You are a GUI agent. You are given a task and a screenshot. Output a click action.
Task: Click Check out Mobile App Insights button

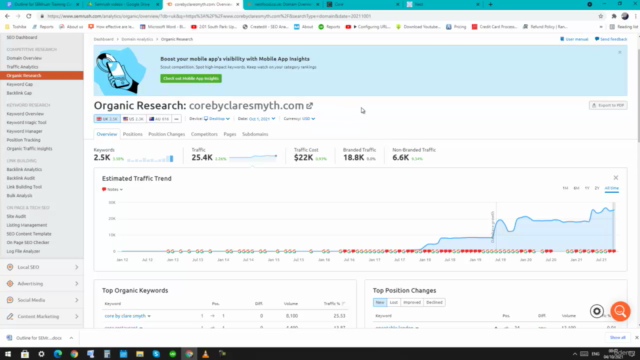pyautogui.click(x=191, y=78)
